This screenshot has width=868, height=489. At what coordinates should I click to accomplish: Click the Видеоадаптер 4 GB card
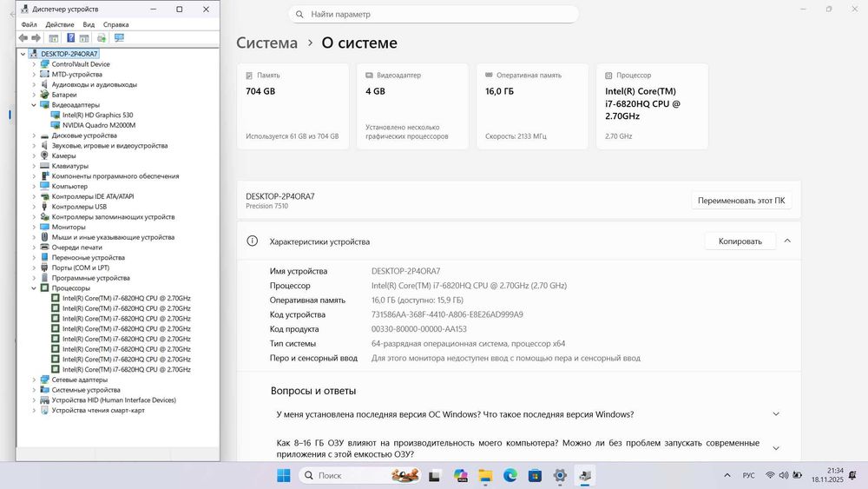(412, 106)
